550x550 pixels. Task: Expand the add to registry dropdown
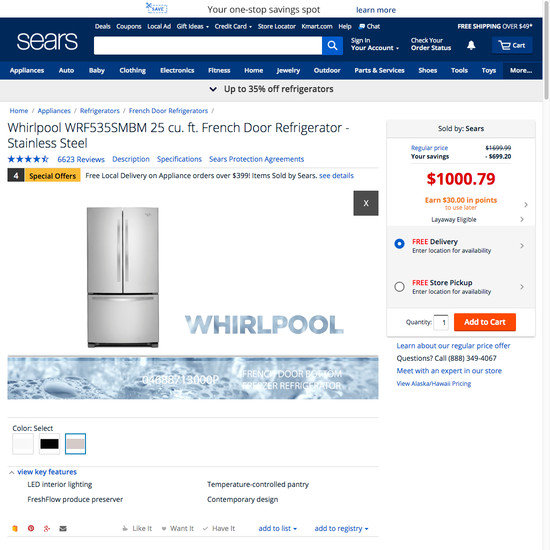[x=341, y=528]
